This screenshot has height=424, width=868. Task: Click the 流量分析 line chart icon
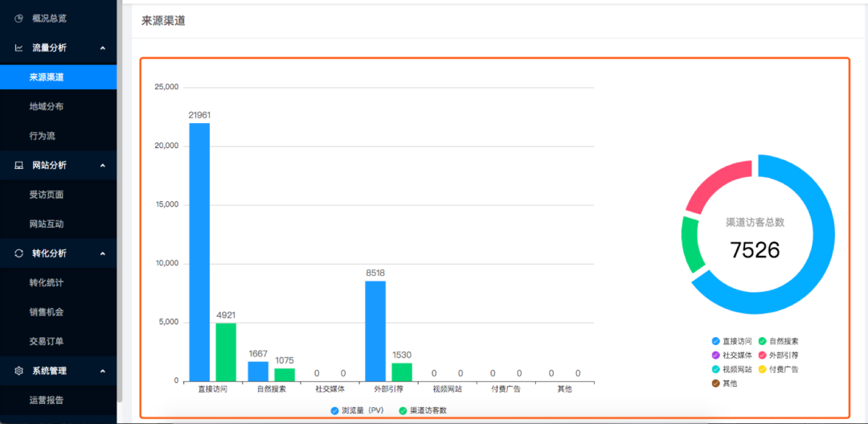[x=18, y=47]
